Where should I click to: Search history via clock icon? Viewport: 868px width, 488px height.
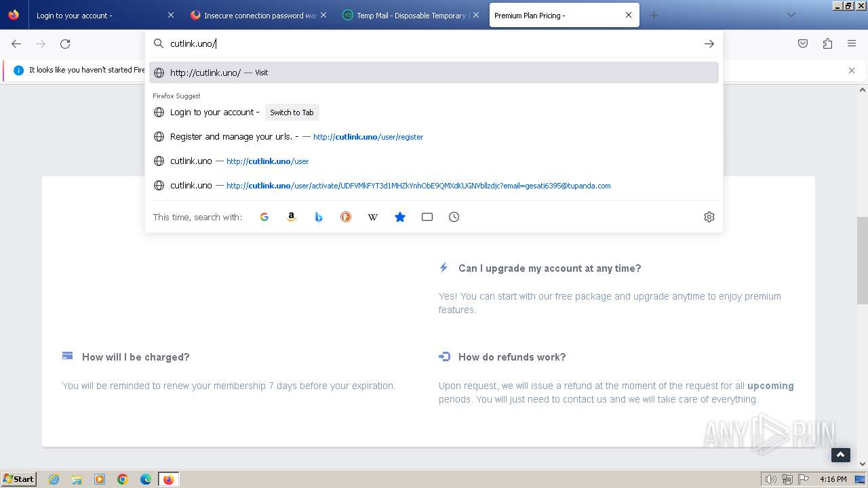tap(454, 217)
